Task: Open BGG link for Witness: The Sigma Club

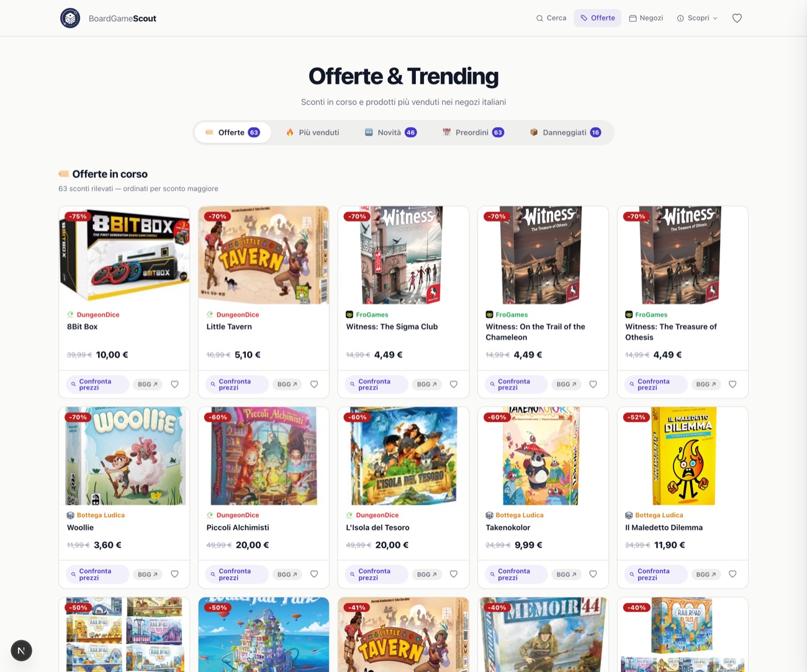Action: click(427, 384)
